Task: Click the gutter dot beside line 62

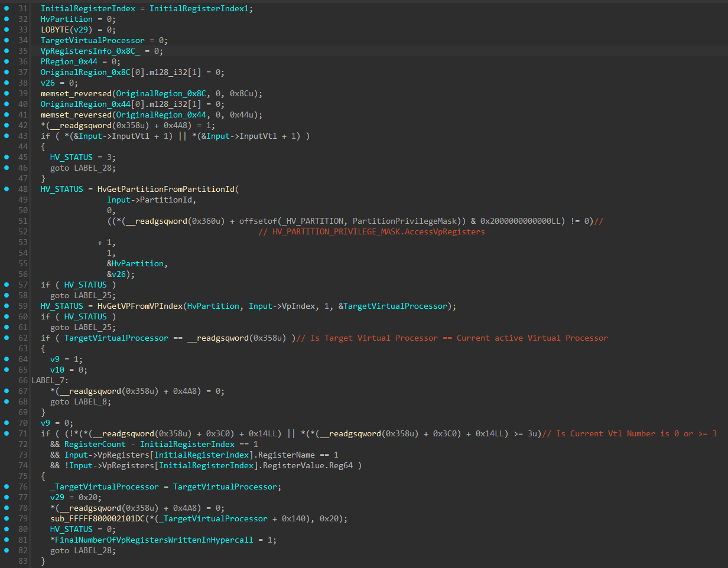Action: [x=7, y=338]
